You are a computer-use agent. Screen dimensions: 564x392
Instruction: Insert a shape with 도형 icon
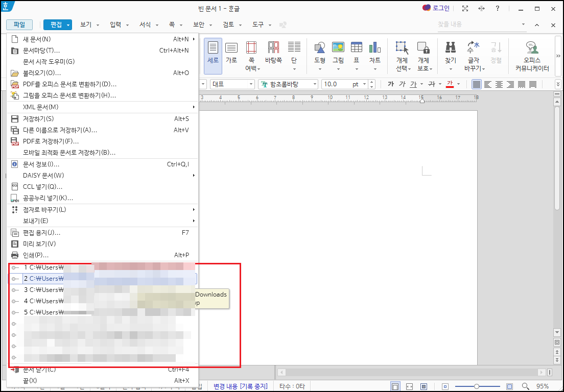point(320,56)
